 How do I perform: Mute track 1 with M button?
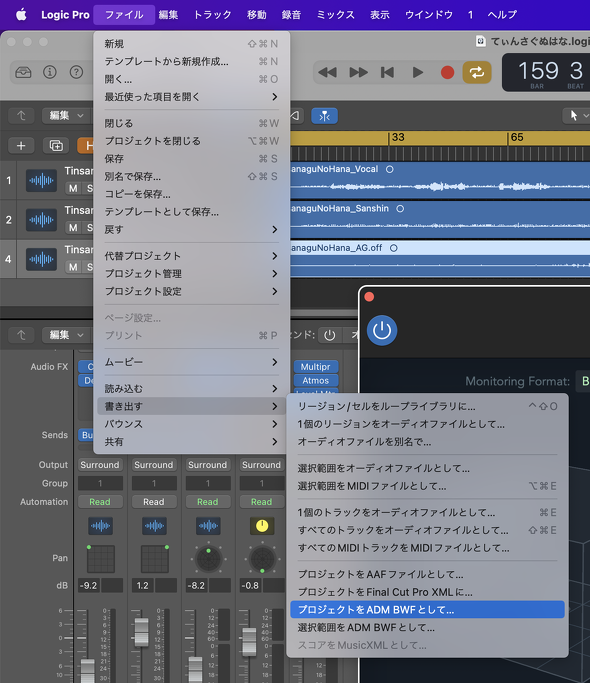pos(73,188)
